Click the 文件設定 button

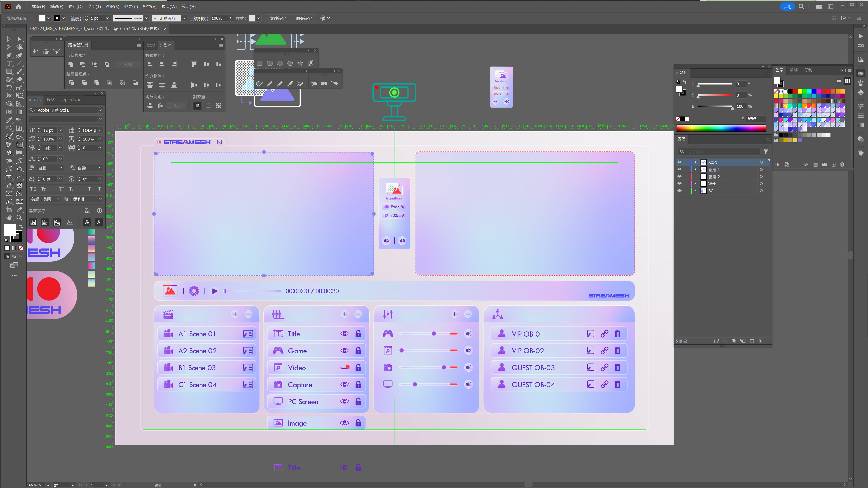tap(278, 18)
